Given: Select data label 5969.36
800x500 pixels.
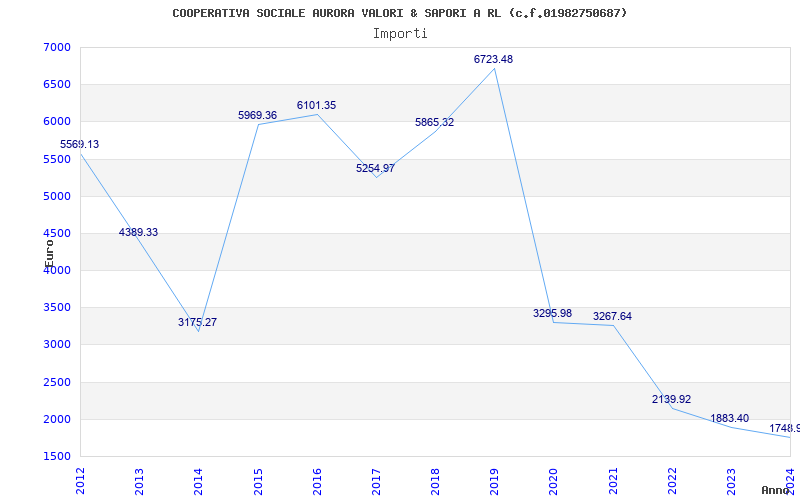Looking at the screenshot, I should pos(258,115).
